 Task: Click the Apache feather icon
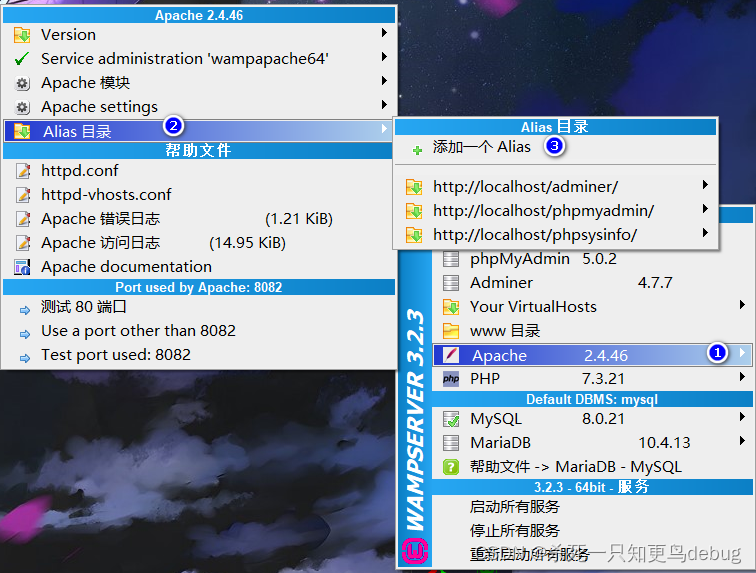[451, 355]
